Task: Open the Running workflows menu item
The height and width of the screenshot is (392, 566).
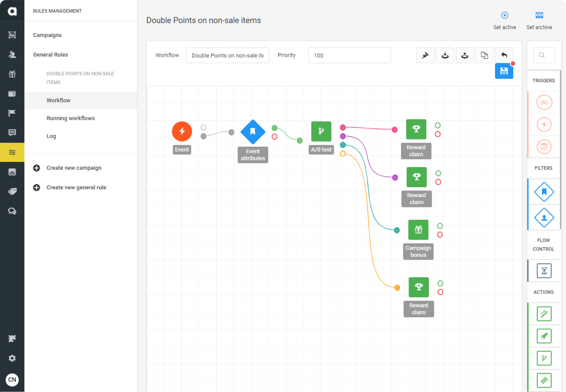Action: [x=71, y=118]
